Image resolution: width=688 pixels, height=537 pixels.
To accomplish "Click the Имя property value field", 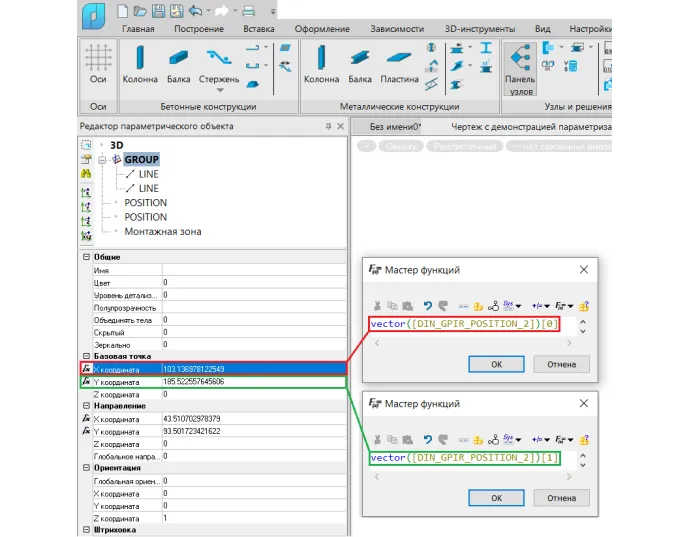I will (x=254, y=270).
